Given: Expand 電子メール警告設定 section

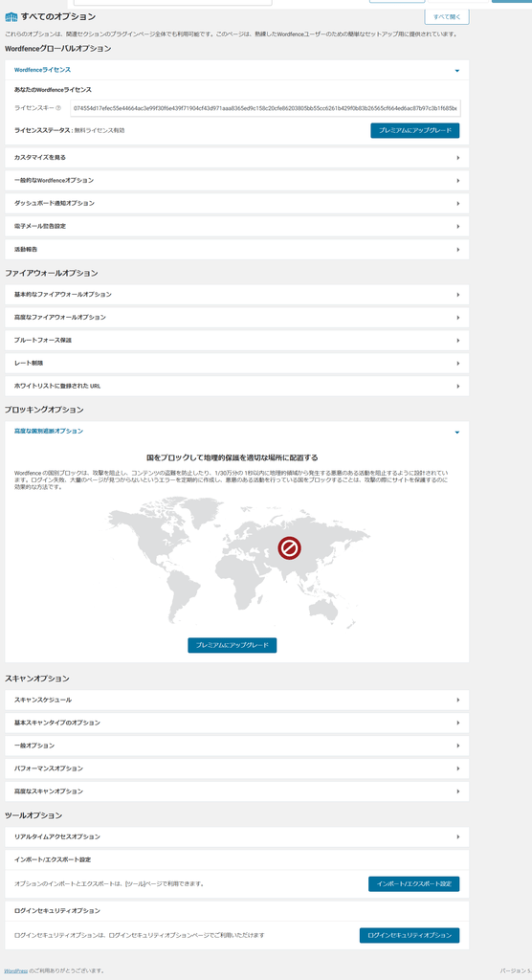Looking at the screenshot, I should [x=237, y=226].
